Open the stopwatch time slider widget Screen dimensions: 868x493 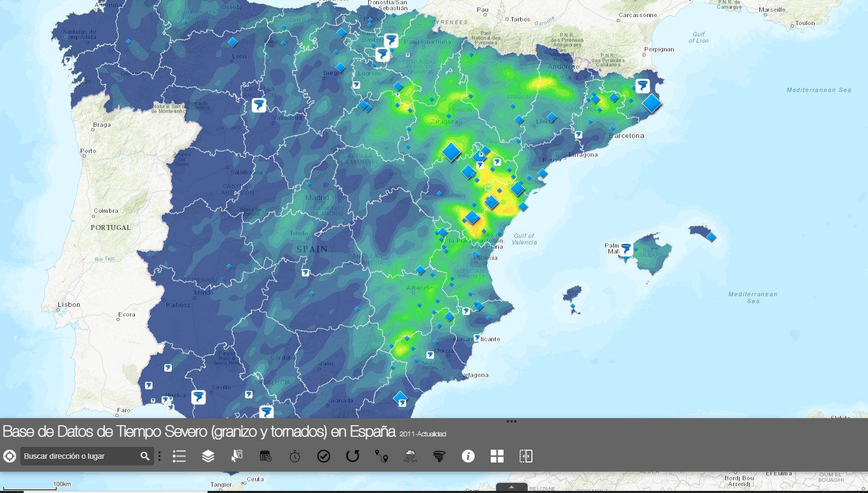(x=295, y=456)
